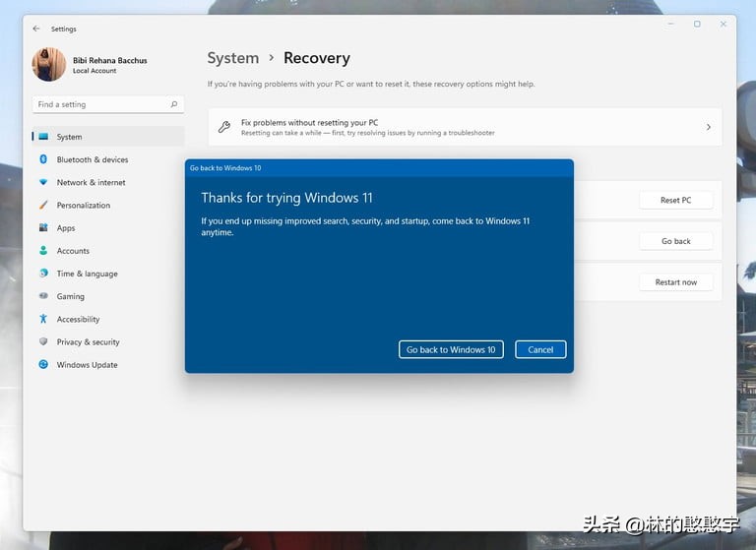The width and height of the screenshot is (756, 550).
Task: Click System in the breadcrumb
Action: [233, 58]
